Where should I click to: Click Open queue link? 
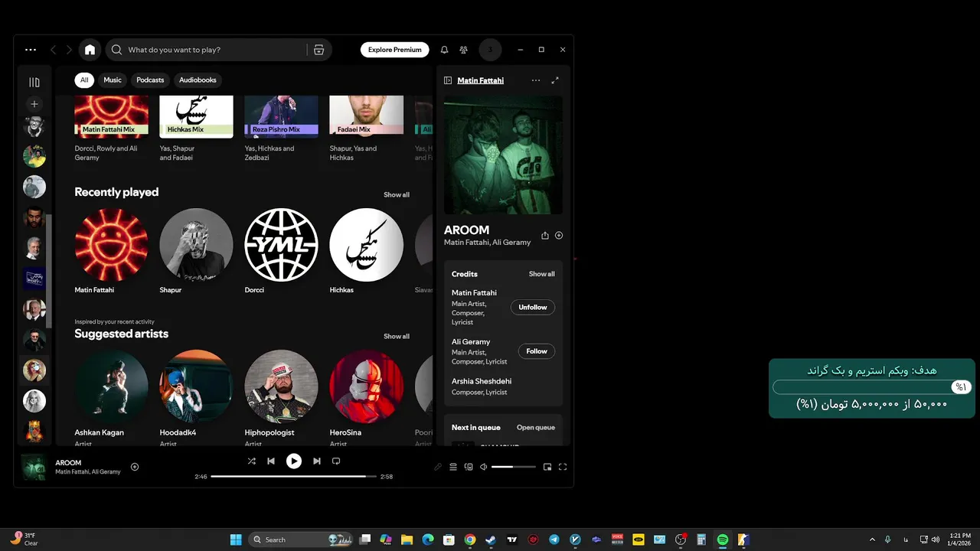pyautogui.click(x=536, y=428)
